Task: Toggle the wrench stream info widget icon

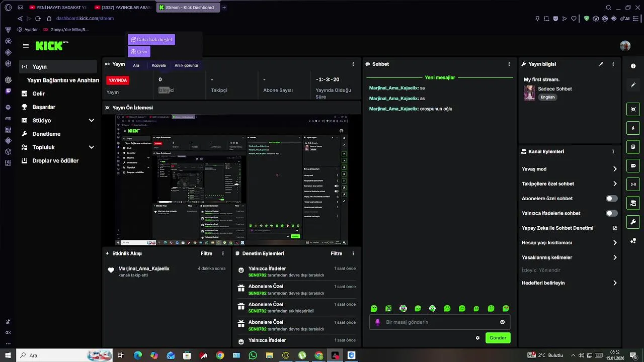Action: point(633,222)
